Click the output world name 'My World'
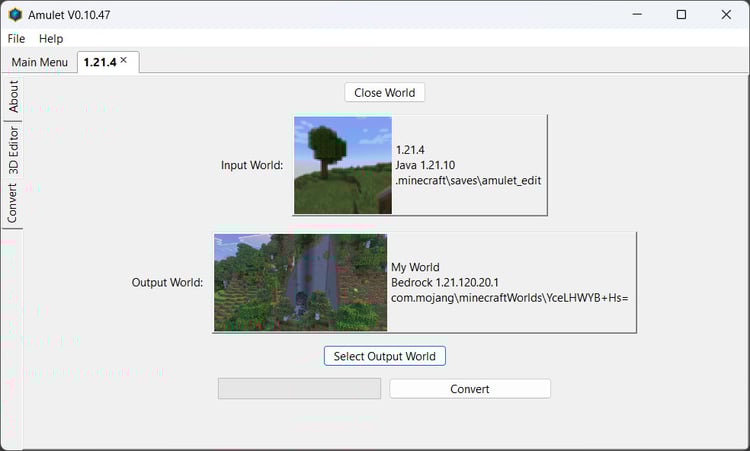This screenshot has height=451, width=750. [x=415, y=267]
